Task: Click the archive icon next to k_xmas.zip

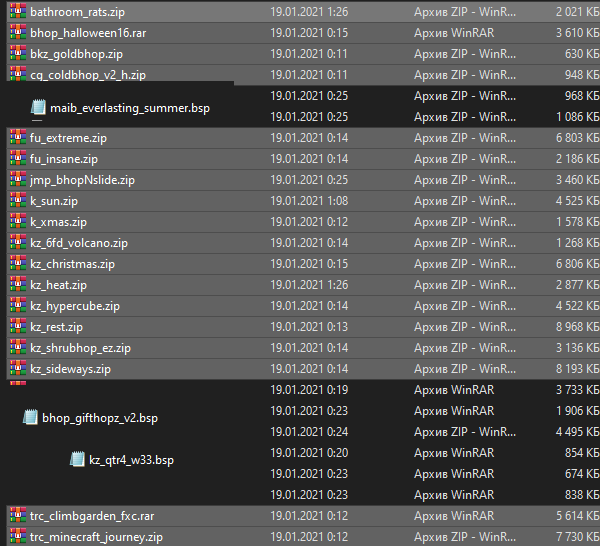Action: click(x=18, y=221)
